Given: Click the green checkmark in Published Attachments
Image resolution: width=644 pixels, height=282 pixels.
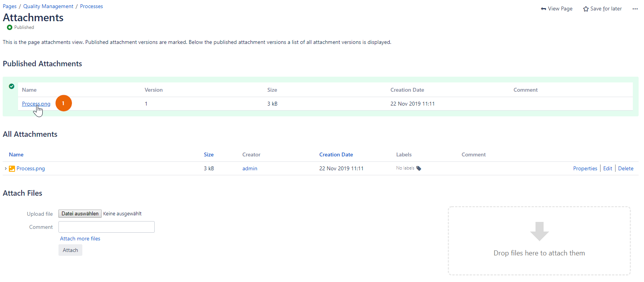Looking at the screenshot, I should (x=12, y=86).
